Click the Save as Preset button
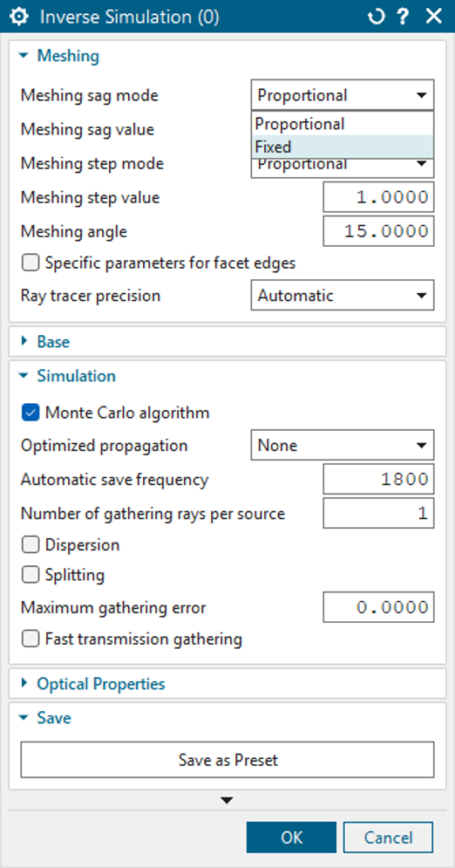Viewport: 455px width, 868px height. click(227, 760)
